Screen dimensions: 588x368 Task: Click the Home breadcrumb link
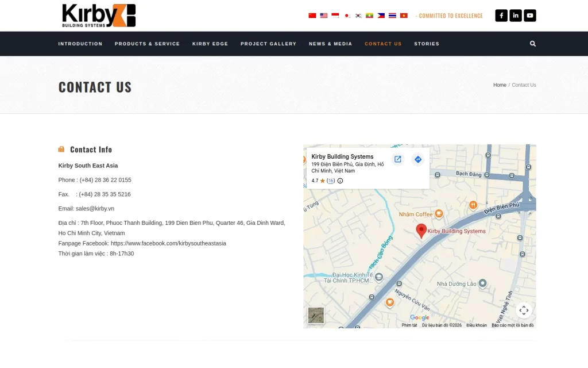[500, 85]
